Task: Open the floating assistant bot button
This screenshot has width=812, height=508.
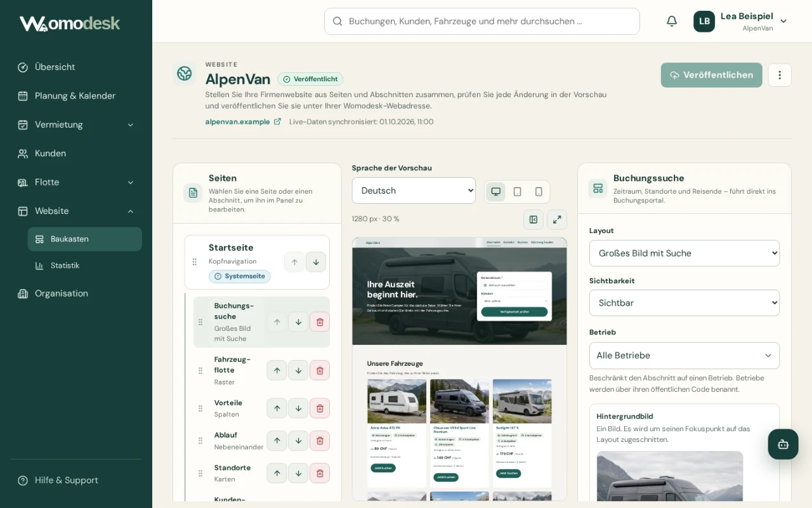Action: [783, 444]
